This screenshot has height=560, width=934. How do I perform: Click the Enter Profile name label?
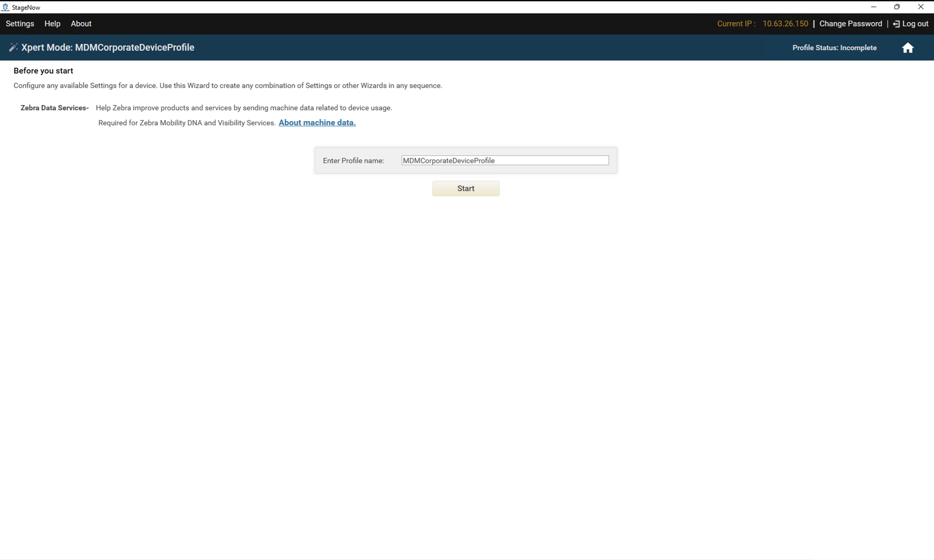(x=353, y=161)
